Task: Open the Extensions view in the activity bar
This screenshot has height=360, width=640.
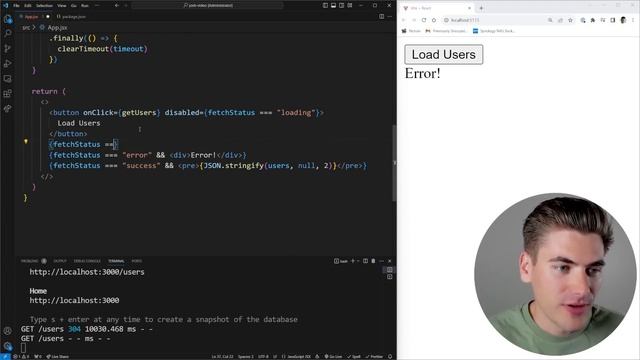Action: coord(7,93)
